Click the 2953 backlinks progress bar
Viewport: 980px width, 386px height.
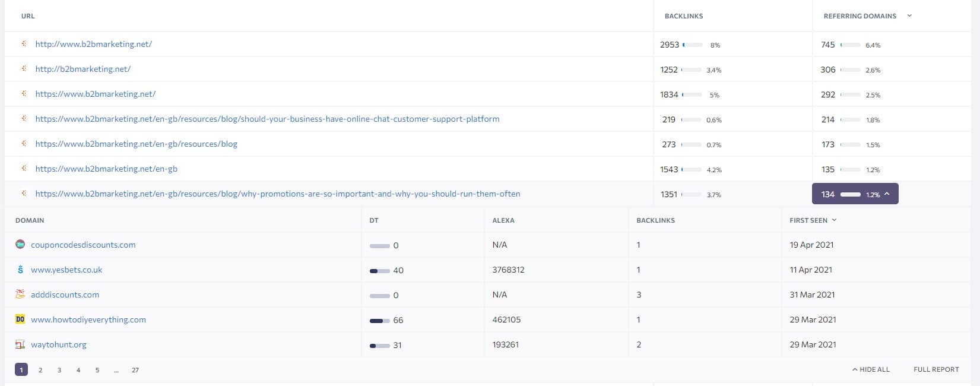tap(693, 45)
